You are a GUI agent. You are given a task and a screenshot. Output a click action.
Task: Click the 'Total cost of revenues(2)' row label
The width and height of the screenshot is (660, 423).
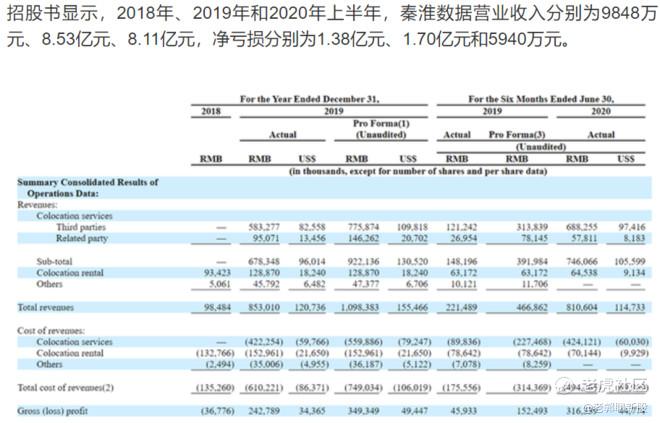(x=65, y=387)
